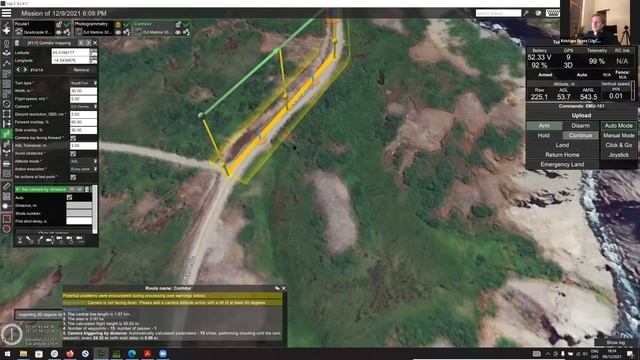Click the Disarm command button

click(x=580, y=126)
